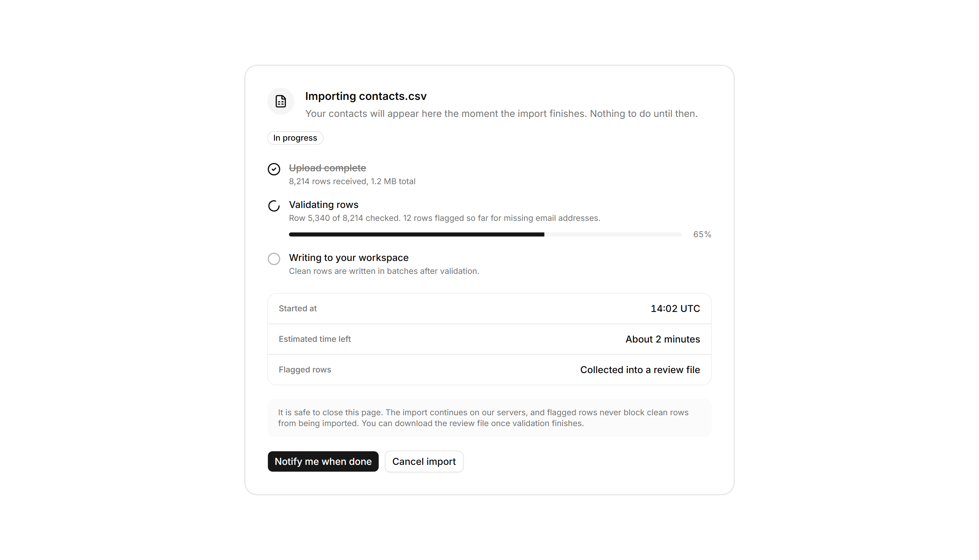
Task: Click the Cancel import button
Action: point(424,461)
